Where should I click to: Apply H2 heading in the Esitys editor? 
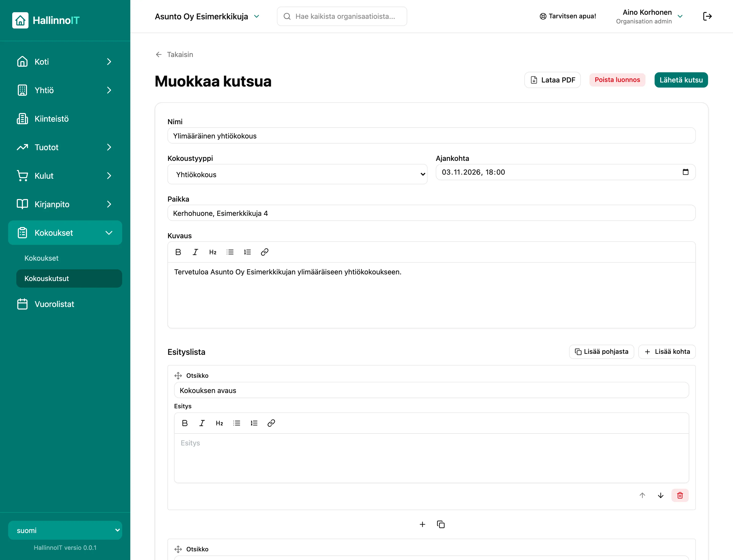219,423
